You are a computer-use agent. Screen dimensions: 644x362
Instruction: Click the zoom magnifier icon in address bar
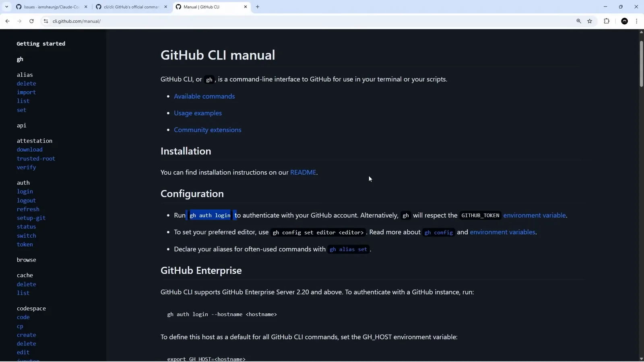(579, 21)
